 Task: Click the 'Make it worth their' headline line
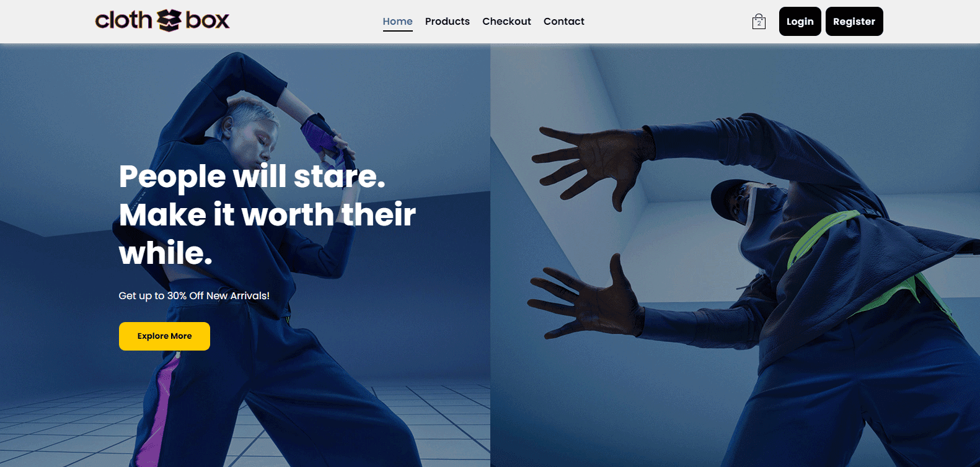point(267,215)
